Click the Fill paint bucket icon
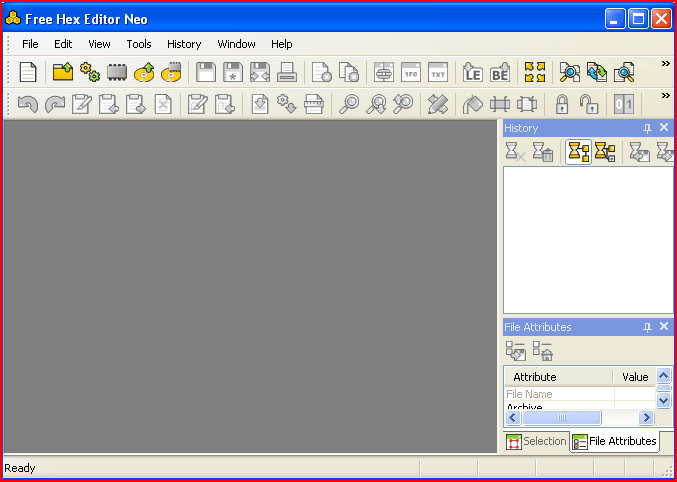This screenshot has width=677, height=482. 473,105
